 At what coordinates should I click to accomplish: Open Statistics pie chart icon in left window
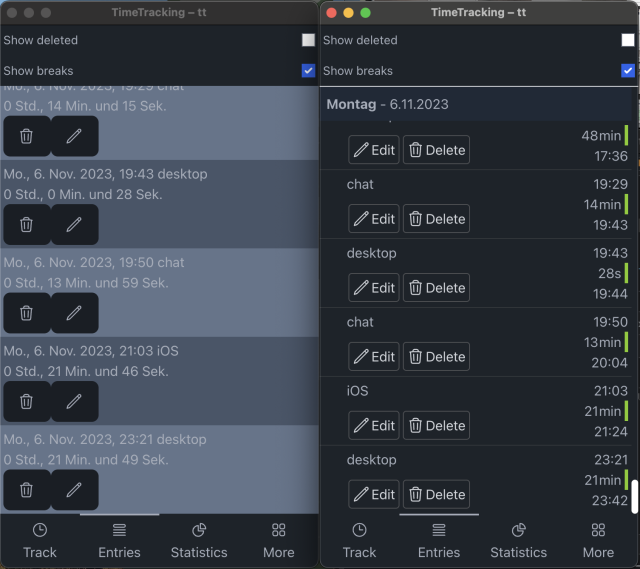pyautogui.click(x=198, y=531)
